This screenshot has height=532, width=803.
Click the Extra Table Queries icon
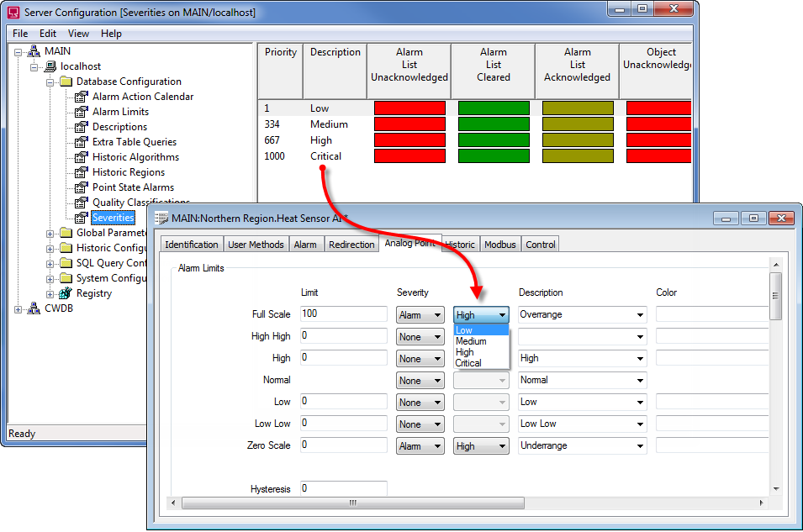pyautogui.click(x=82, y=142)
